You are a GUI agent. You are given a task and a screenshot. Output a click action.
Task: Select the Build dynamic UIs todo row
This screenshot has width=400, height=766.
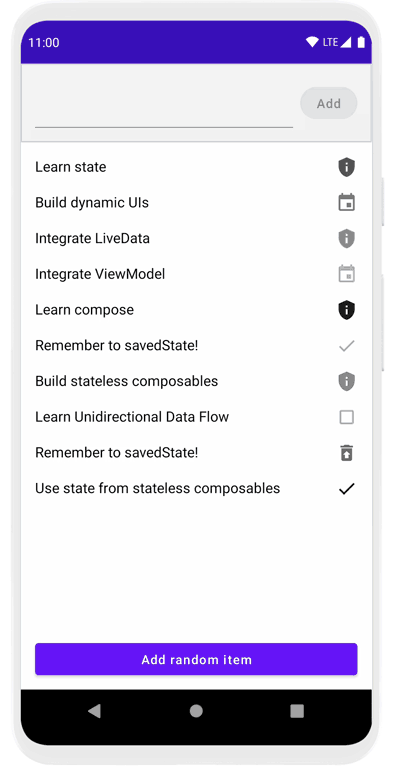tap(196, 203)
